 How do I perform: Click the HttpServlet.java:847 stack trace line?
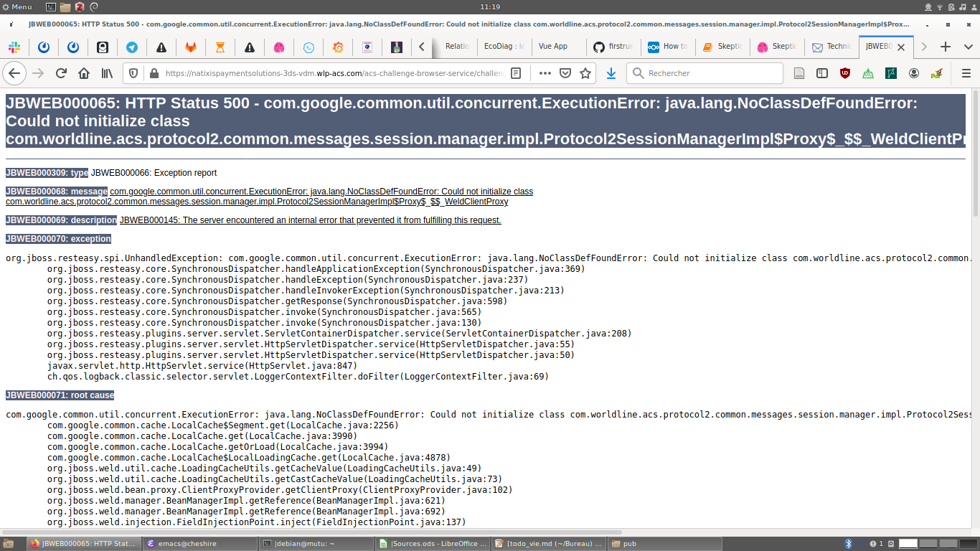(202, 366)
